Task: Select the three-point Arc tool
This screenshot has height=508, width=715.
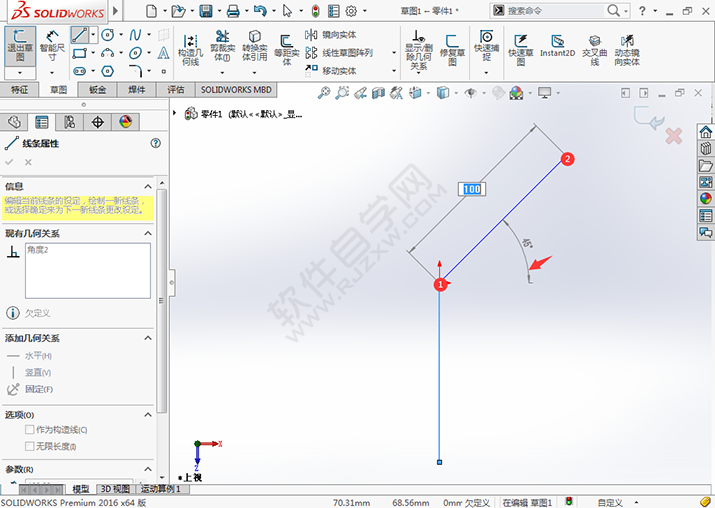Action: pyautogui.click(x=108, y=53)
